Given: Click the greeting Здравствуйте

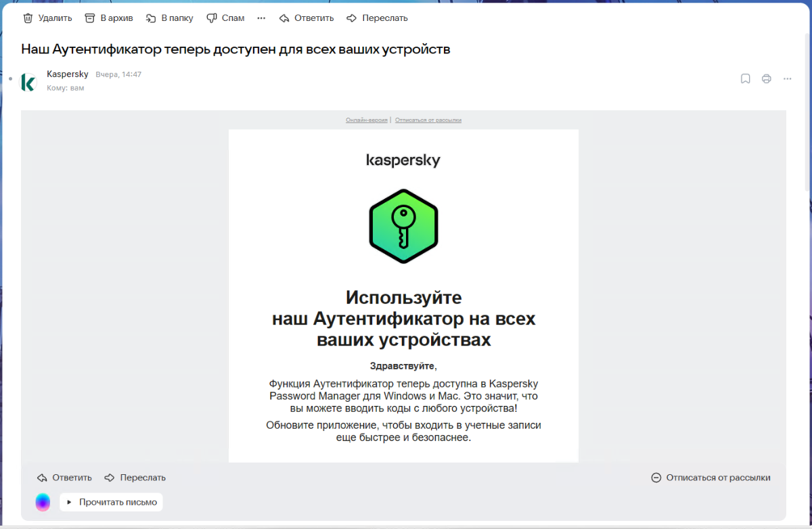Looking at the screenshot, I should [x=403, y=366].
